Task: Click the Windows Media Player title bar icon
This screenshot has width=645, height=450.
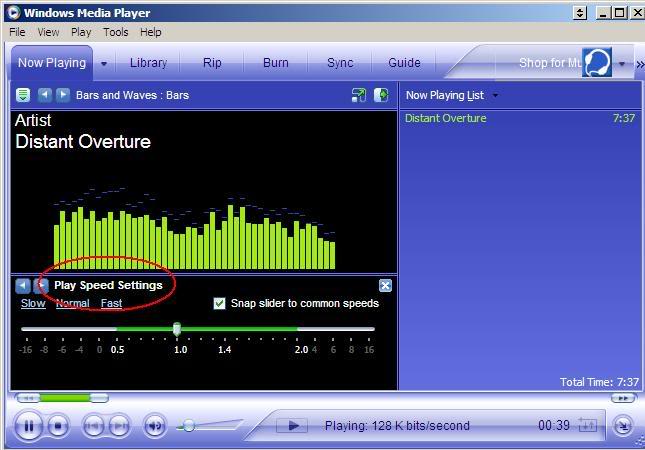Action: tap(14, 13)
